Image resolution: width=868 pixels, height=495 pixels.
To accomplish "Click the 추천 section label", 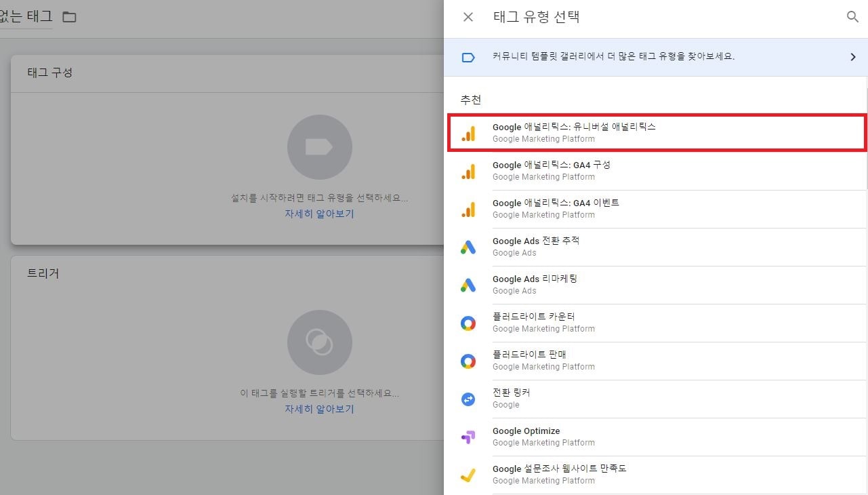I will pos(471,100).
